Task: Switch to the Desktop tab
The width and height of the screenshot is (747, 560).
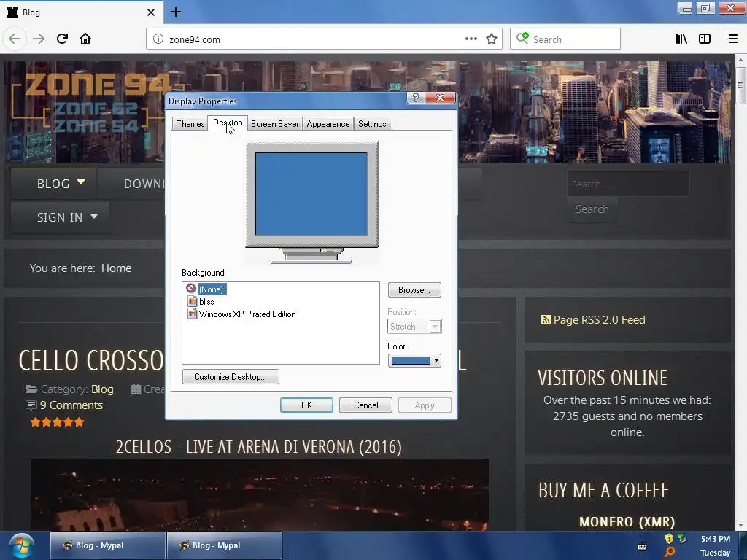Action: (228, 122)
